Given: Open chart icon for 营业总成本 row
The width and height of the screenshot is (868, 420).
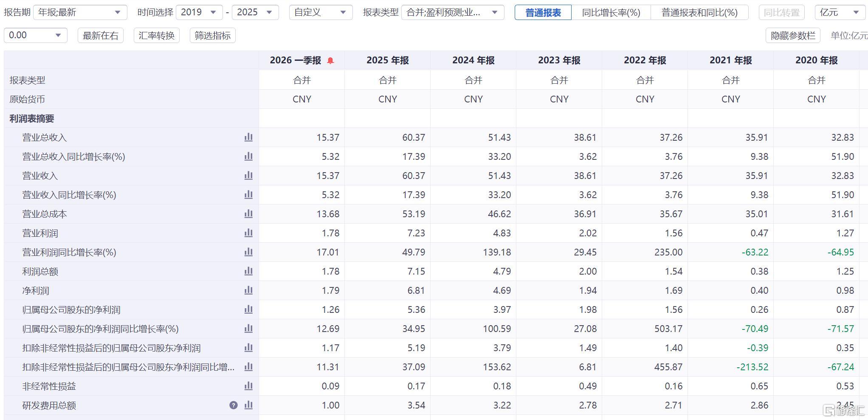Looking at the screenshot, I should (248, 214).
